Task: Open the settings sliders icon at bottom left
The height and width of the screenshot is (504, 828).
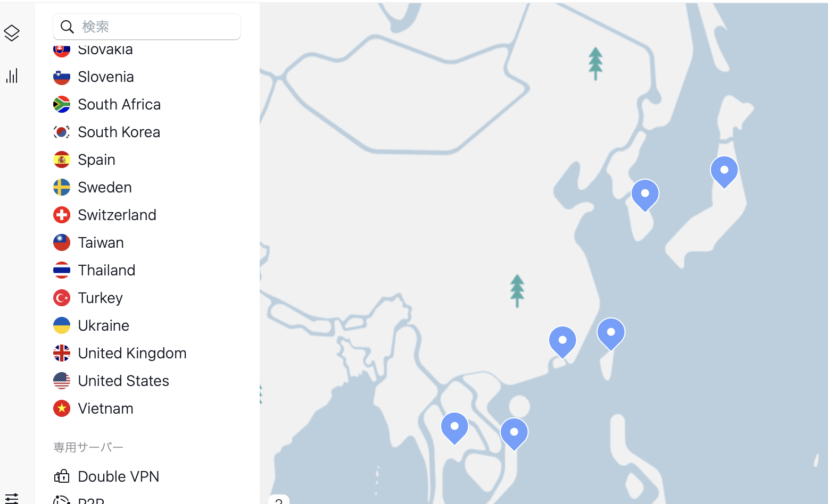Action: tap(12, 499)
